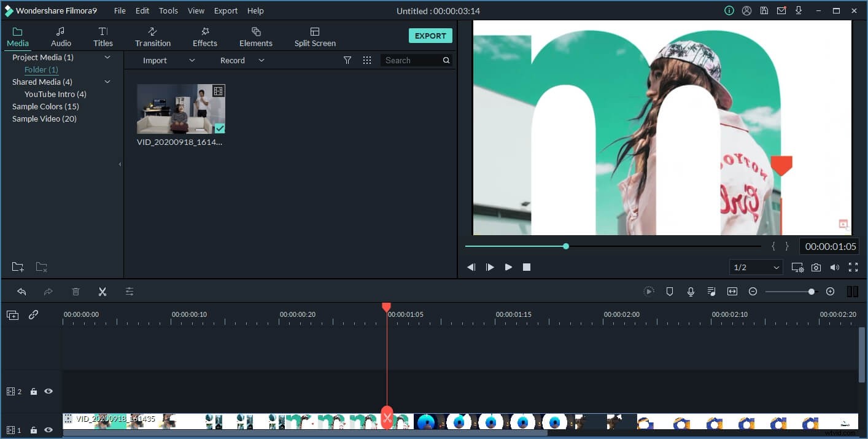Lock track 1 with the padlock
Viewport: 868px width, 439px height.
[33, 430]
